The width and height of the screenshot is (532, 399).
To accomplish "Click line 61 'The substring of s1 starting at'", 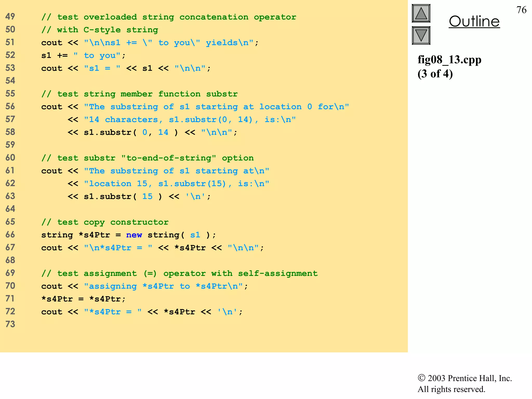I will 155,171.
